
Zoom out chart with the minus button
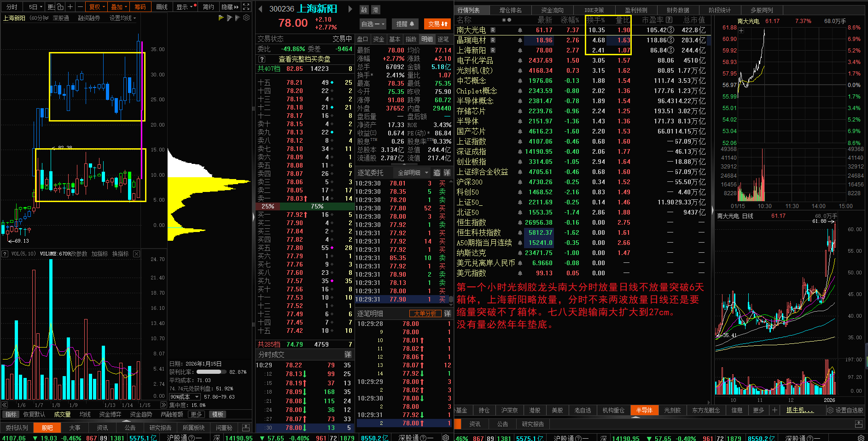(80, 7)
